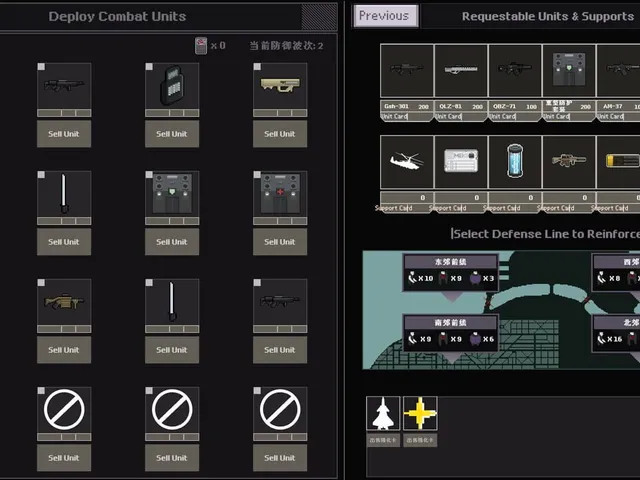The width and height of the screenshot is (640, 480).
Task: Select the green-shield armor vest unit
Action: pos(172,194)
